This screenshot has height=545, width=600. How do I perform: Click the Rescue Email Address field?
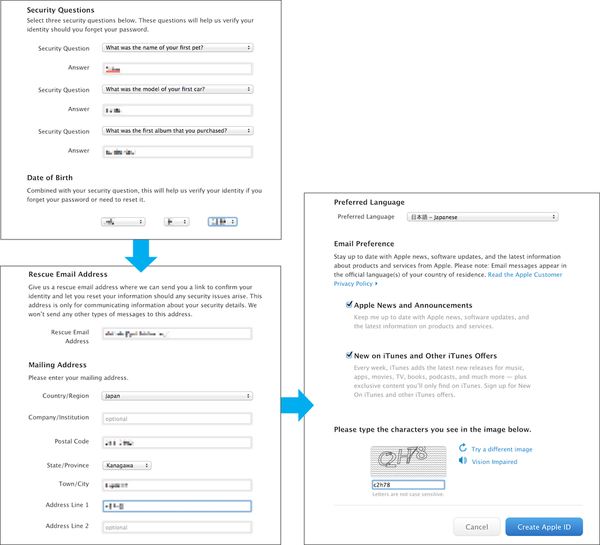coord(177,334)
